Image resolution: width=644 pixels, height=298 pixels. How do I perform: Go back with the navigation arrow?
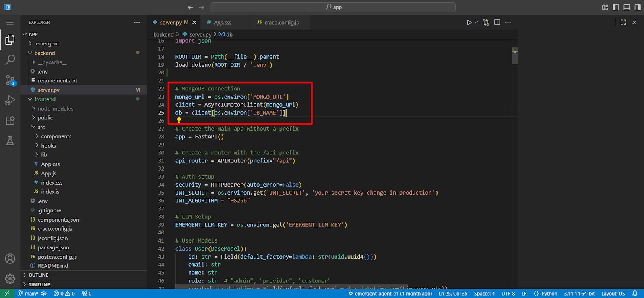(190, 7)
